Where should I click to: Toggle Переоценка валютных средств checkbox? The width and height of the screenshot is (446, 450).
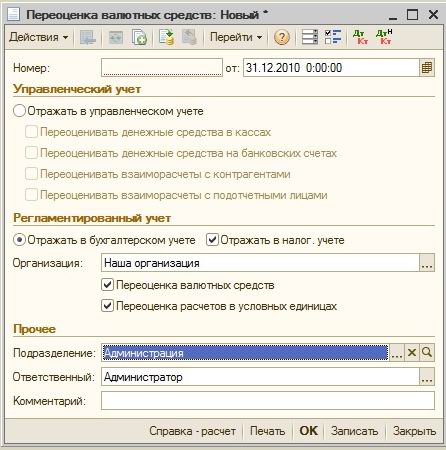pyautogui.click(x=107, y=285)
